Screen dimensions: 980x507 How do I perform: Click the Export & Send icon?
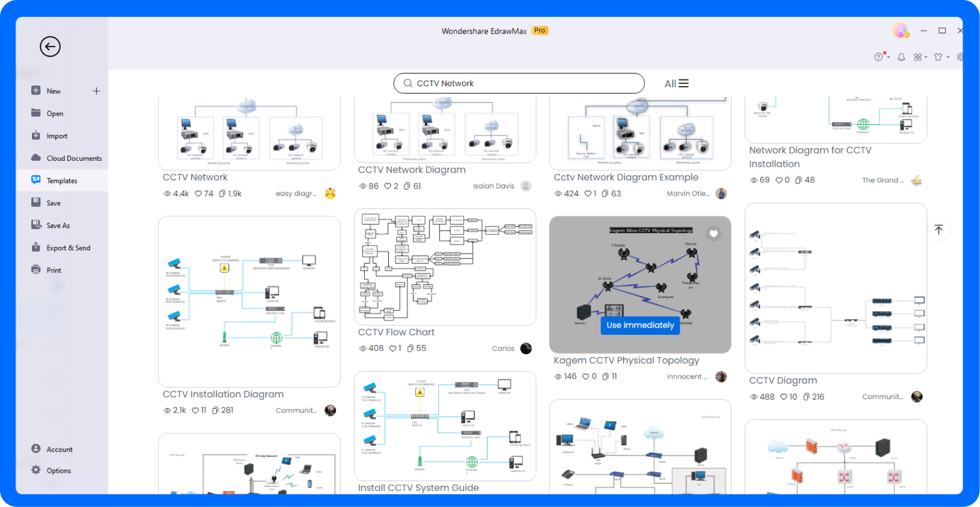36,247
